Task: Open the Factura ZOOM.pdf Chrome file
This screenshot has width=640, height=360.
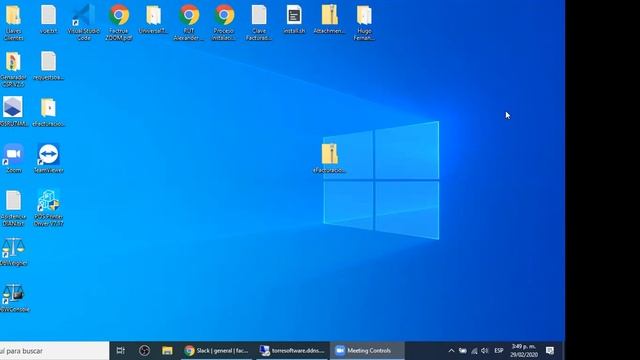Action: tap(119, 22)
